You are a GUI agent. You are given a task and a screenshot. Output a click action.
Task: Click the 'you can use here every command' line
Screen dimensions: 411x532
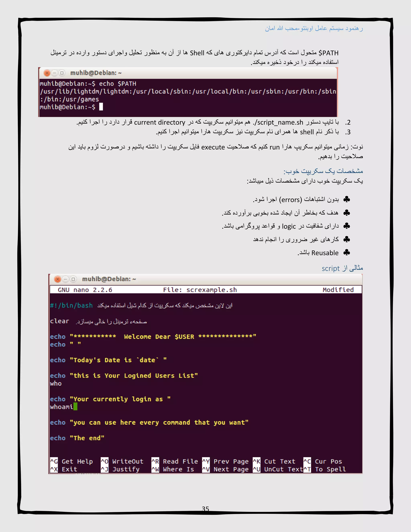coord(149,422)
